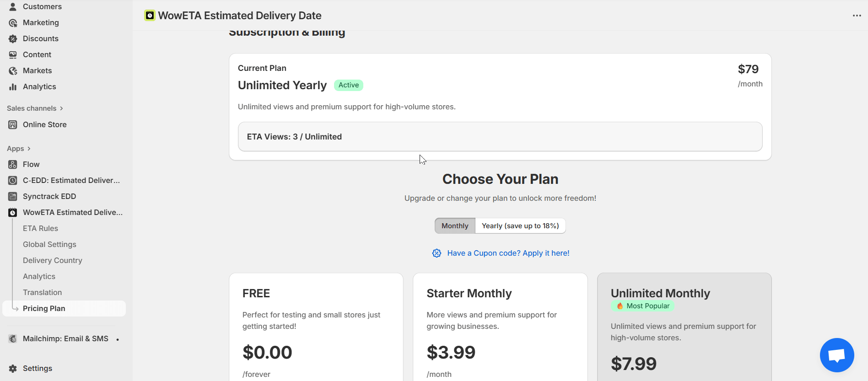868x381 pixels.
Task: Apply a coupon code via the link
Action: tap(508, 253)
